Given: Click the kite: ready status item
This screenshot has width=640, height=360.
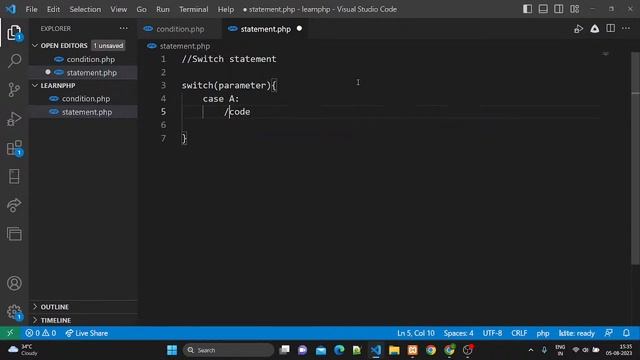Looking at the screenshot, I should 576,333.
